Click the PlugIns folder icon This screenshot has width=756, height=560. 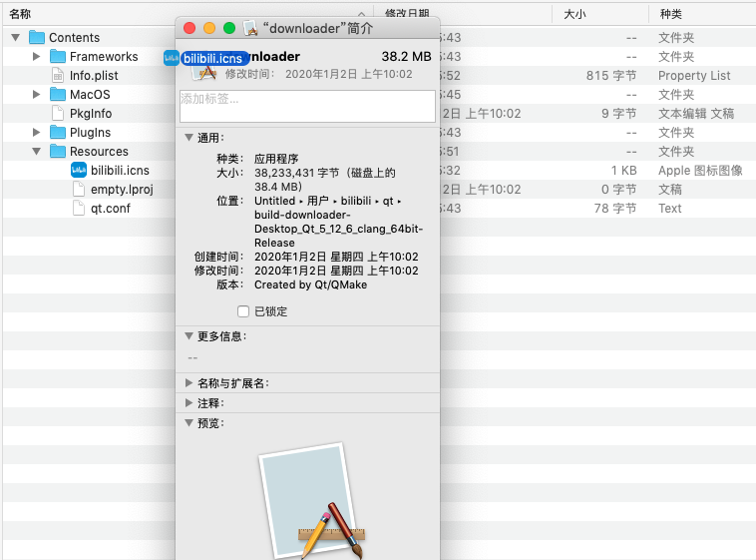(x=58, y=132)
